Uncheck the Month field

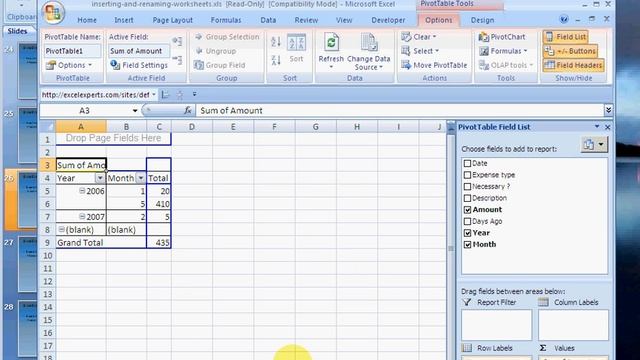click(468, 244)
